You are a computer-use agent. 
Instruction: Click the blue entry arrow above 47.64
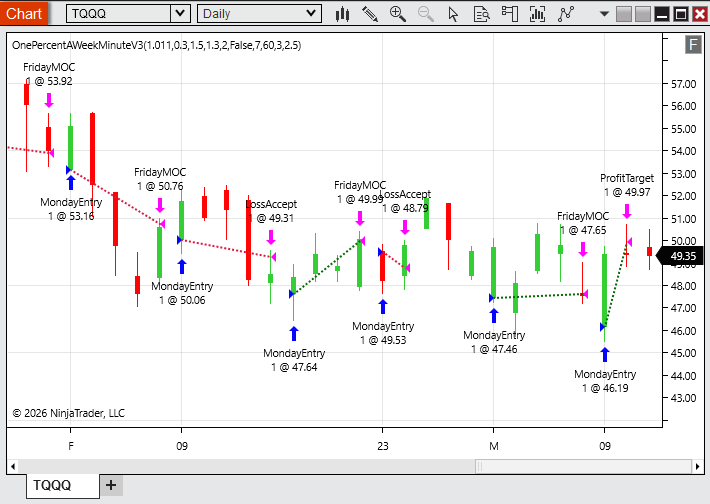point(294,334)
